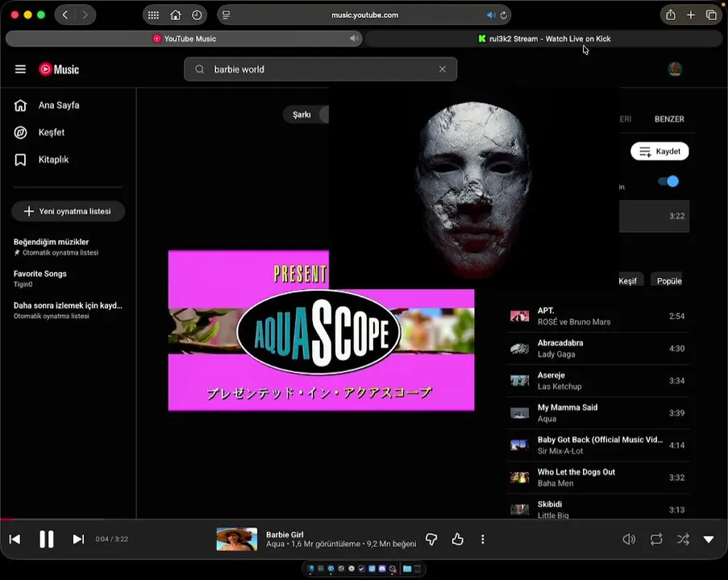Go back in browser history
The height and width of the screenshot is (580, 728).
click(x=65, y=14)
